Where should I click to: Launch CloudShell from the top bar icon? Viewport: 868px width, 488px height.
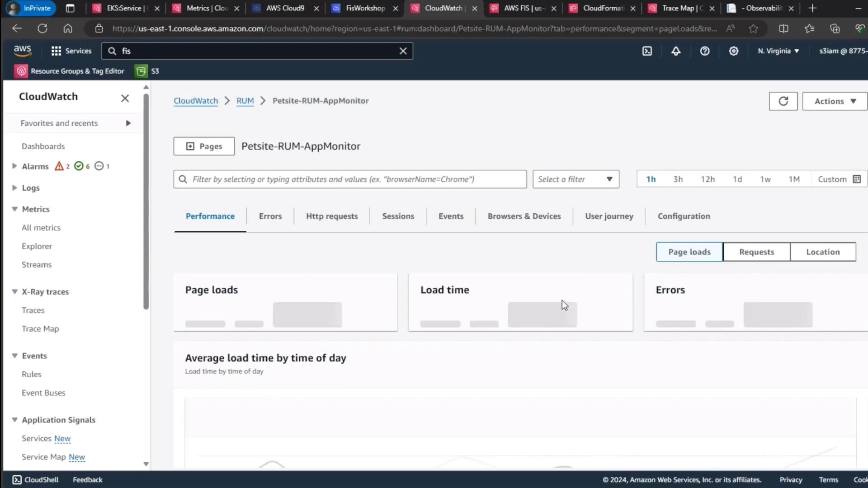coord(647,51)
